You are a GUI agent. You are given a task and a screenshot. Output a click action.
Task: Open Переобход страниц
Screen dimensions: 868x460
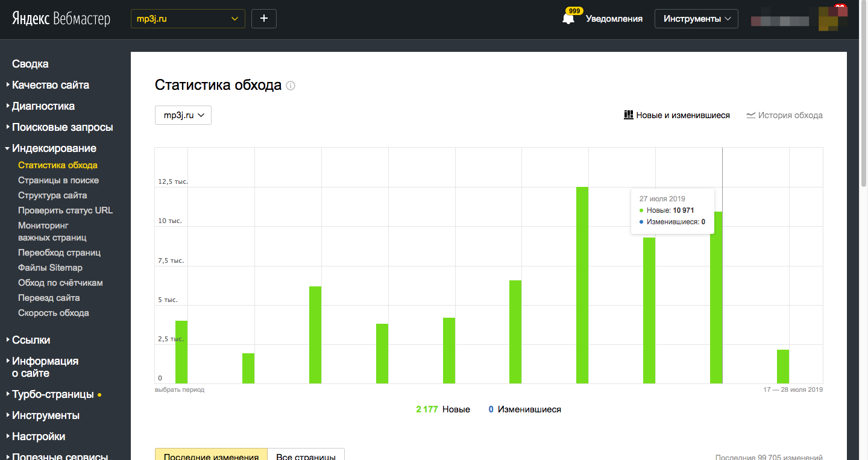(59, 253)
